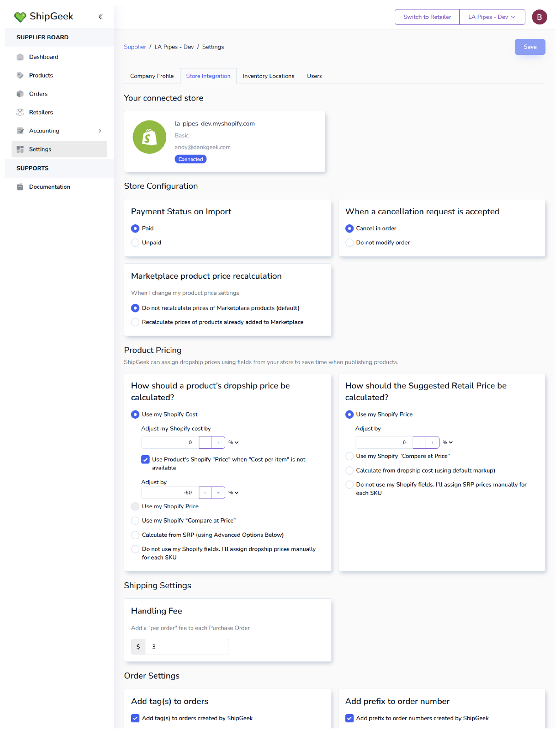Decrease SRP Adjust by with minus
The height and width of the screenshot is (733, 560).
(420, 442)
